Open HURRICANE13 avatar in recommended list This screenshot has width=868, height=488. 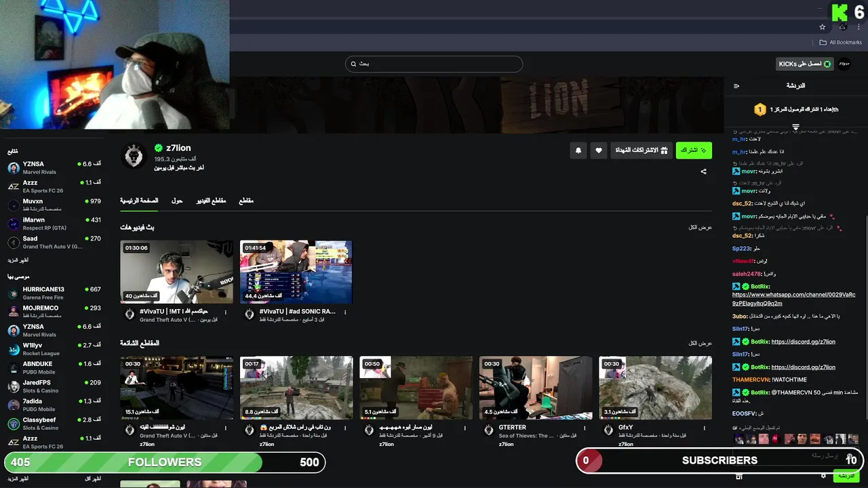click(14, 293)
